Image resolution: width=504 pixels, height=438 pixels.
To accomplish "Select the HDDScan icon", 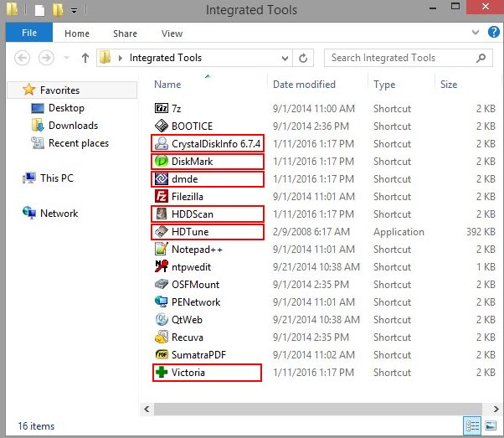I will coord(161,214).
